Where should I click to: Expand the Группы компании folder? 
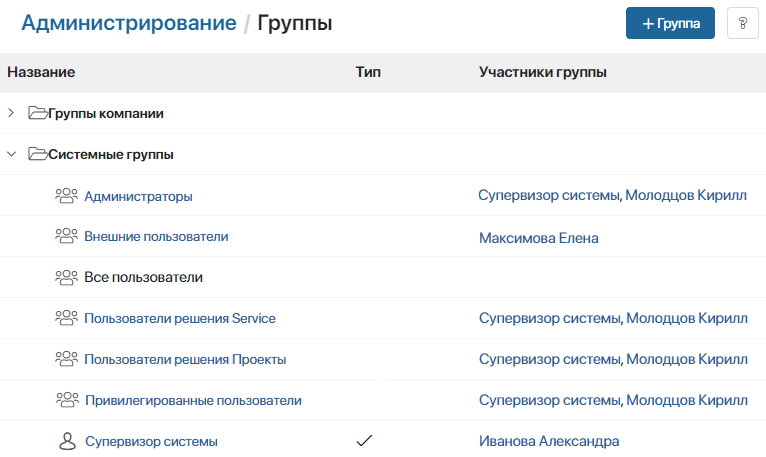11,113
